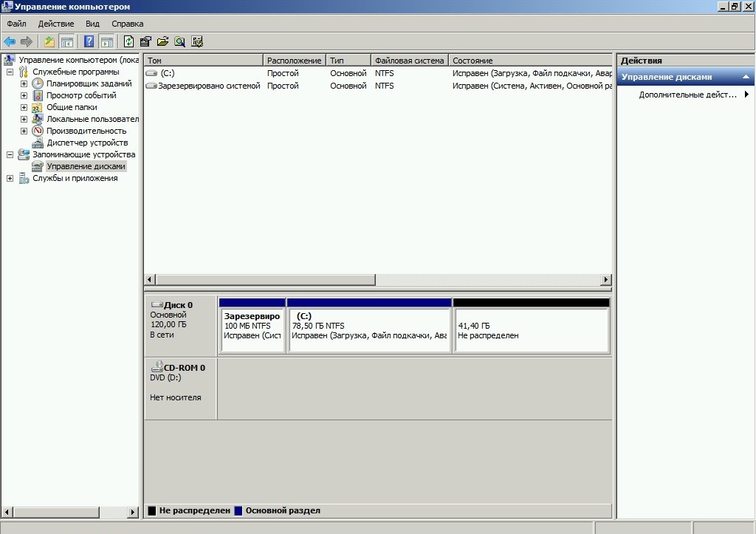Collapse the Управление дисками actions section

click(x=746, y=77)
